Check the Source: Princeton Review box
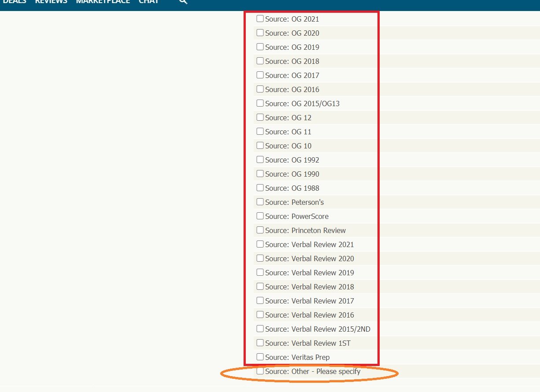The height and width of the screenshot is (392, 540). [260, 230]
